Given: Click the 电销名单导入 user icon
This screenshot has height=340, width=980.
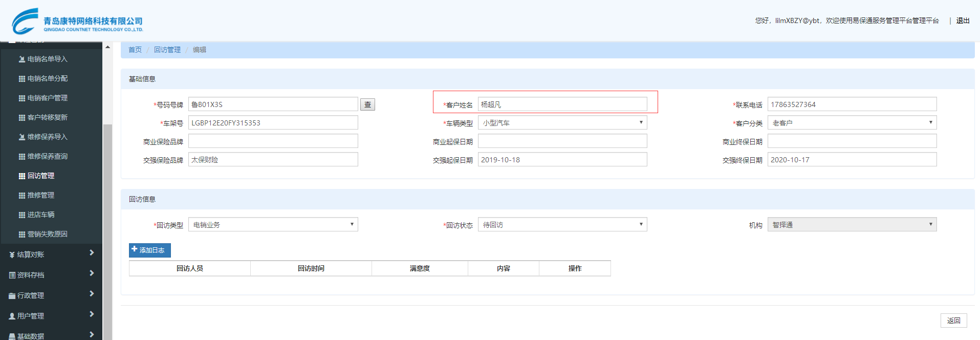Looking at the screenshot, I should 22,59.
